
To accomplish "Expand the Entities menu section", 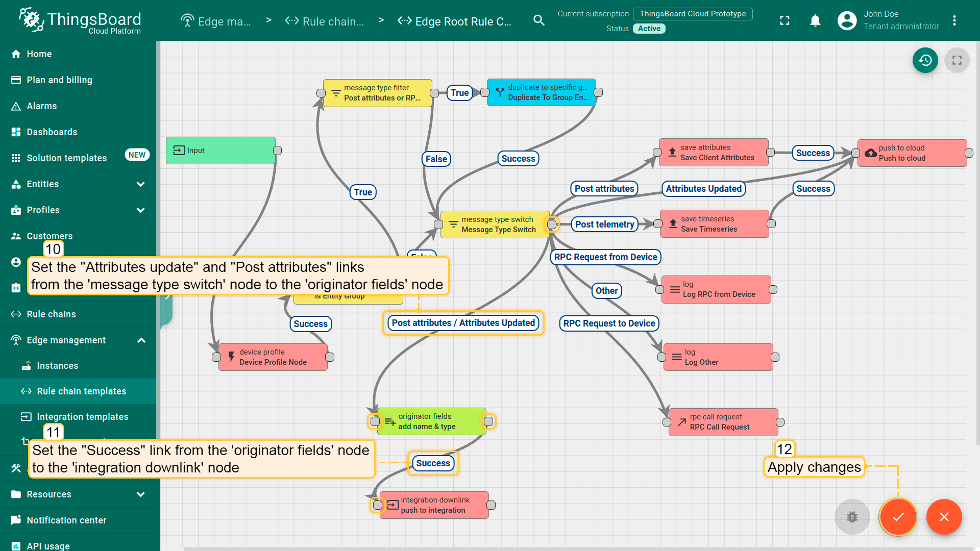I will click(x=140, y=184).
